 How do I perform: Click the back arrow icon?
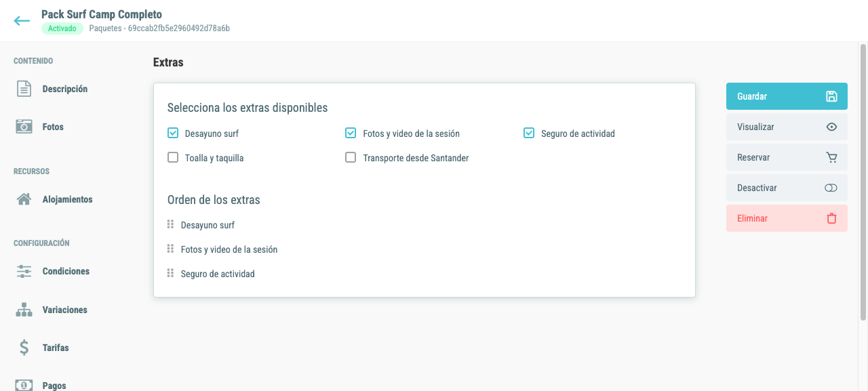(x=22, y=21)
